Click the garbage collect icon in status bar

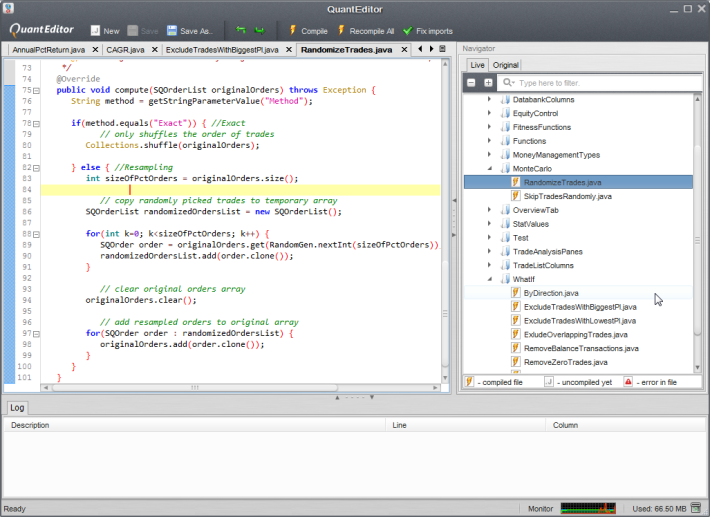[696, 508]
